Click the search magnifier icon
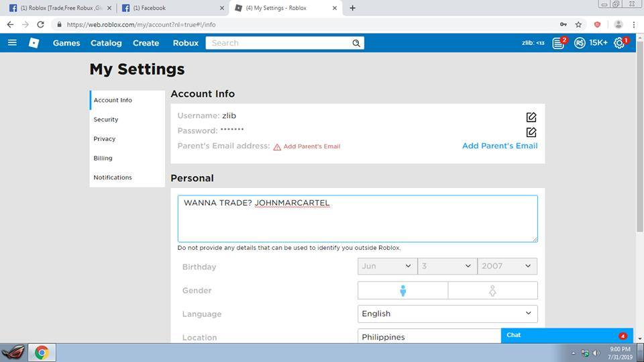The image size is (644, 362). pyautogui.click(x=356, y=43)
